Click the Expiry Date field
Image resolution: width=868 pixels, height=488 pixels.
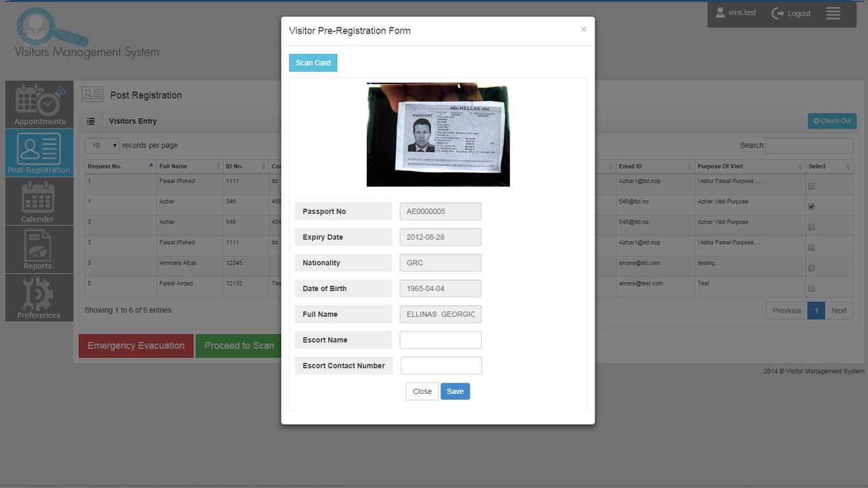(x=440, y=237)
